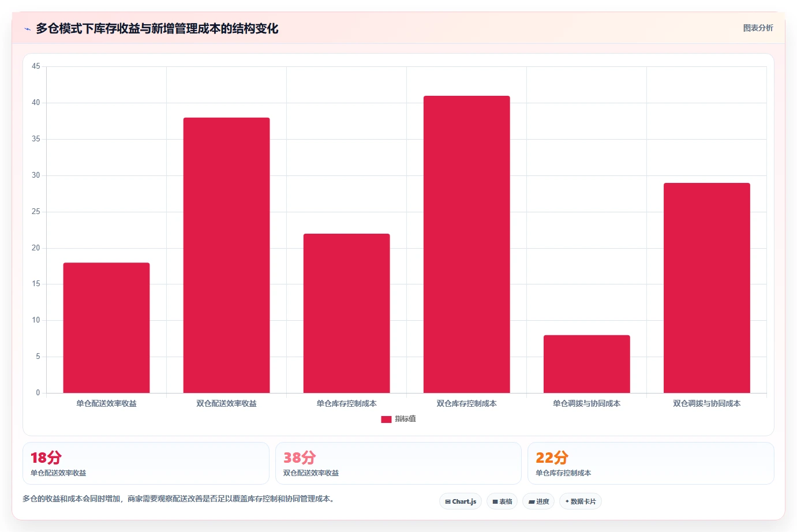
Task: Click the x-axis label 双仓配送效率收益
Action: tap(226, 403)
